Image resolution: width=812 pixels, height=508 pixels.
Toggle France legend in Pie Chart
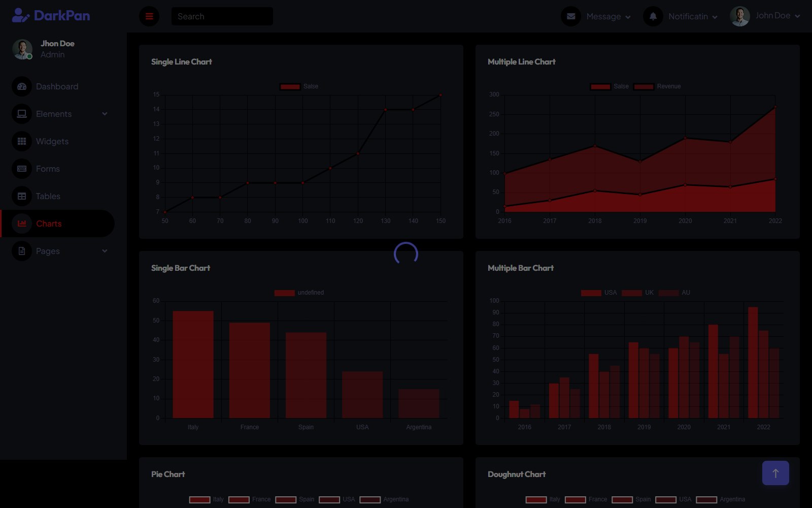pyautogui.click(x=250, y=499)
